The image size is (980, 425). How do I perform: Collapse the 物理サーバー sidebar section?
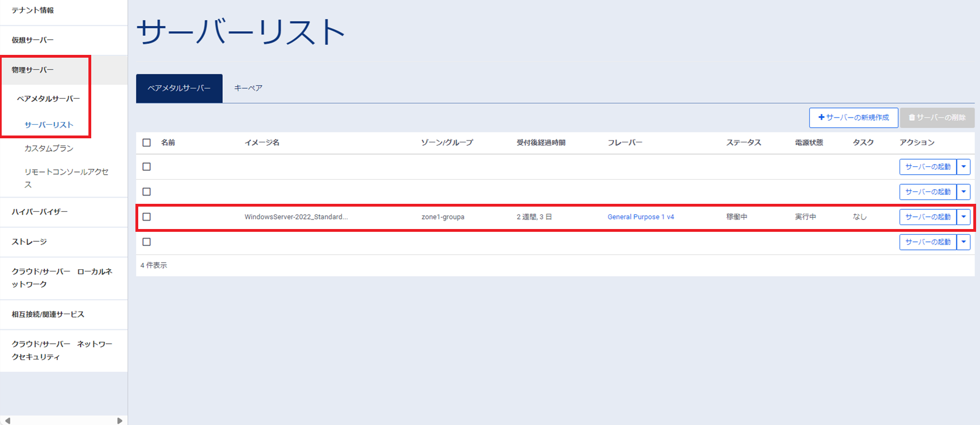pyautogui.click(x=33, y=70)
